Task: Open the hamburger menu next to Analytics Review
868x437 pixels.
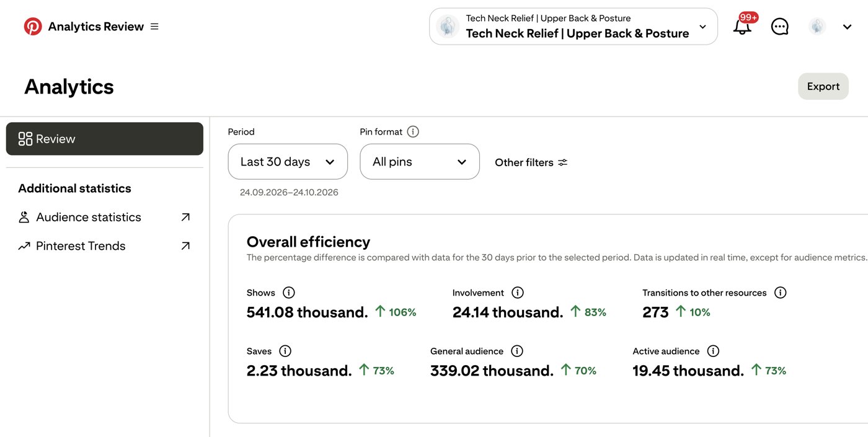Action: point(154,27)
